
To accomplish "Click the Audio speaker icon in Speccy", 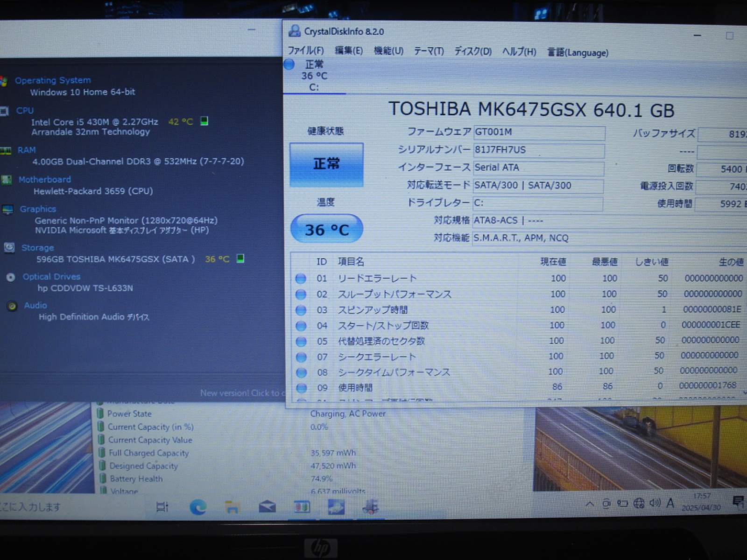I will coord(12,306).
